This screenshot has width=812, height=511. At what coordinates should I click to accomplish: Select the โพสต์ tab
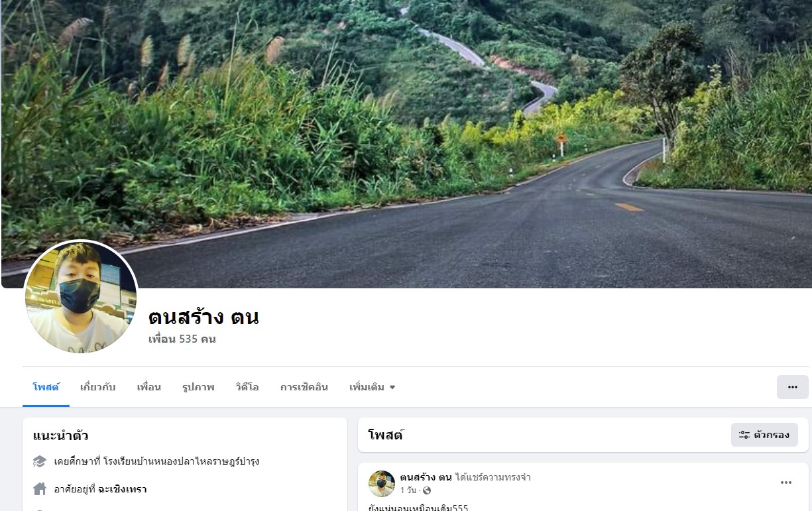tap(46, 387)
